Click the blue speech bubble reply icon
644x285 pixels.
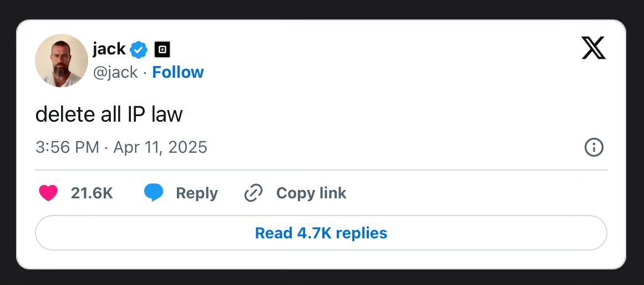tap(154, 193)
